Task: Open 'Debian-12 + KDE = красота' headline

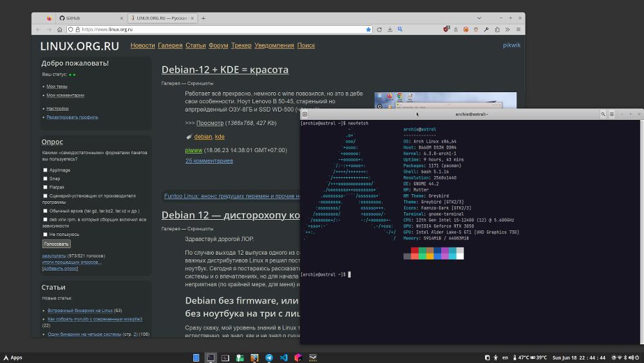Action: 225,70
